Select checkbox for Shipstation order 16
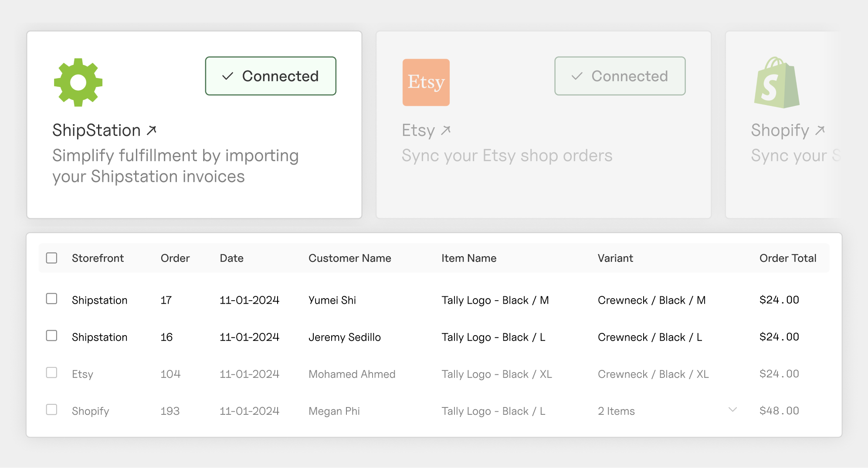Viewport: 868px width, 468px height. [52, 336]
